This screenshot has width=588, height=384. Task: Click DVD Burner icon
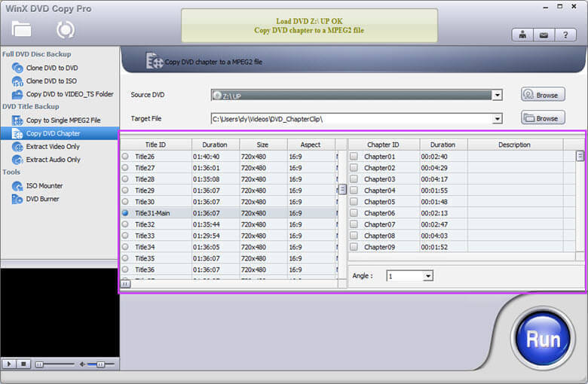pos(17,199)
